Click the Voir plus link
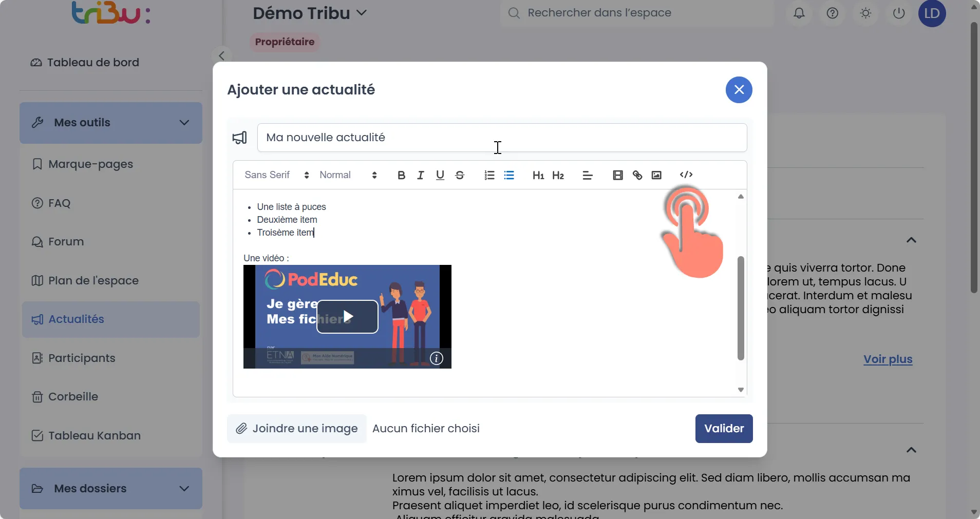 click(888, 359)
